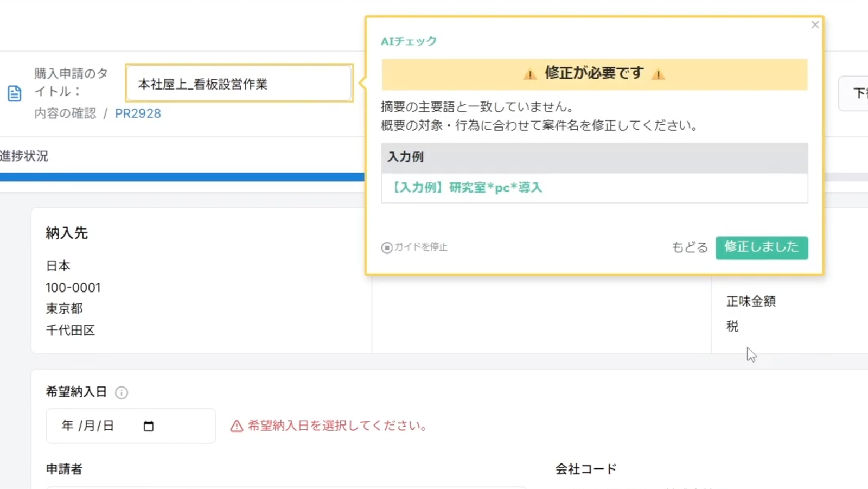Screen dimensions: 868x489
Task: Open the PR2928 link
Action: (x=138, y=113)
